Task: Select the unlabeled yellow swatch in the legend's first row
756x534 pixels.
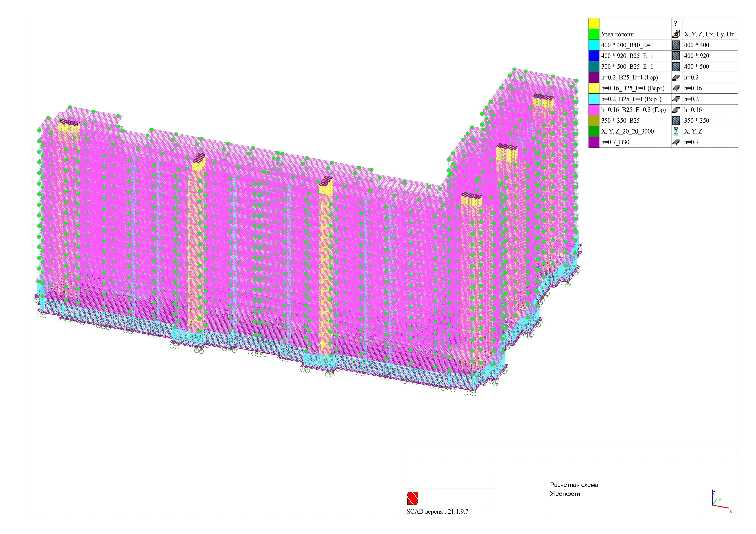Action: pos(594,23)
